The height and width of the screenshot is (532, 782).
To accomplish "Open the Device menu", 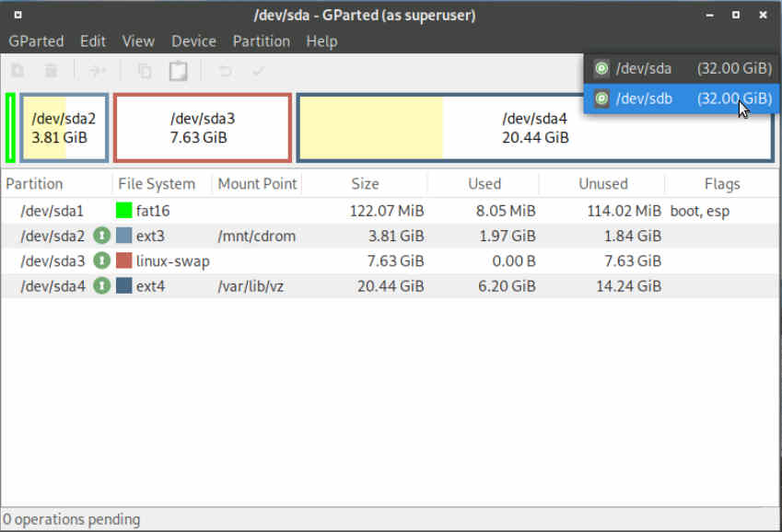I will point(193,40).
